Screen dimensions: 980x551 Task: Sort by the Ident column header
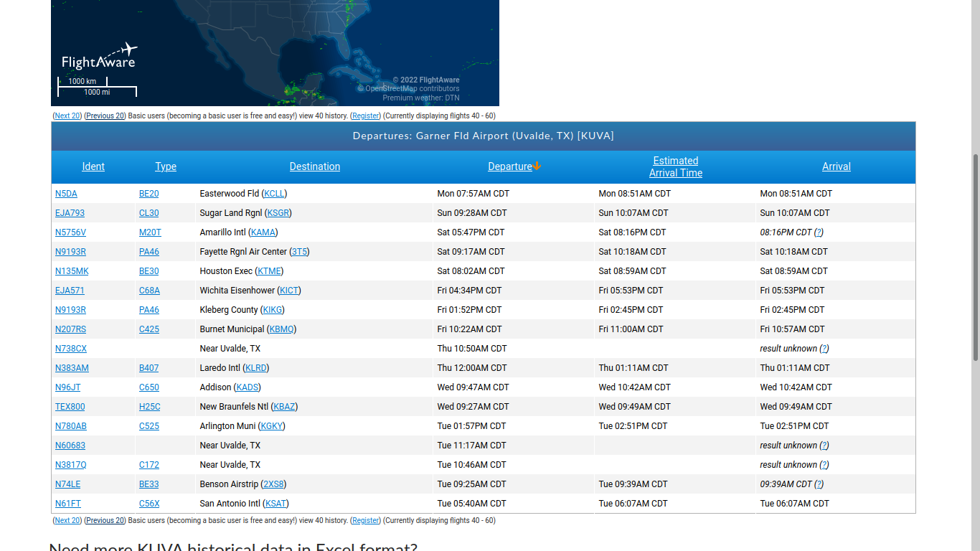tap(93, 166)
